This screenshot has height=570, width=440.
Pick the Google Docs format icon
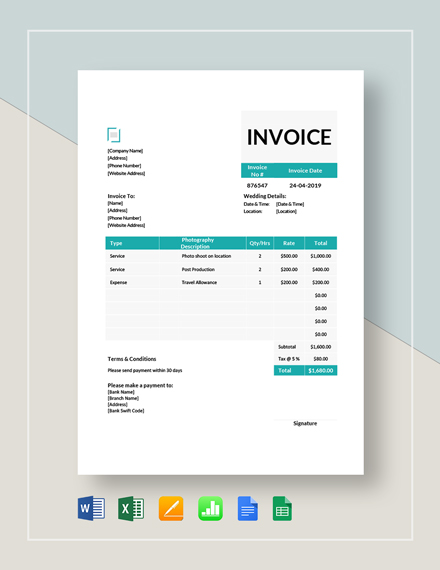coord(248,508)
